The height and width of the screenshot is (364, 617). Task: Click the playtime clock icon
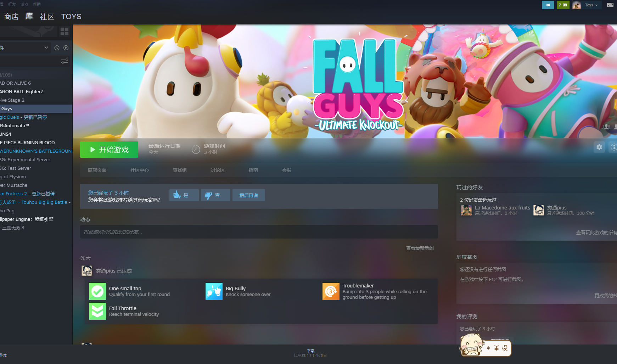point(196,150)
